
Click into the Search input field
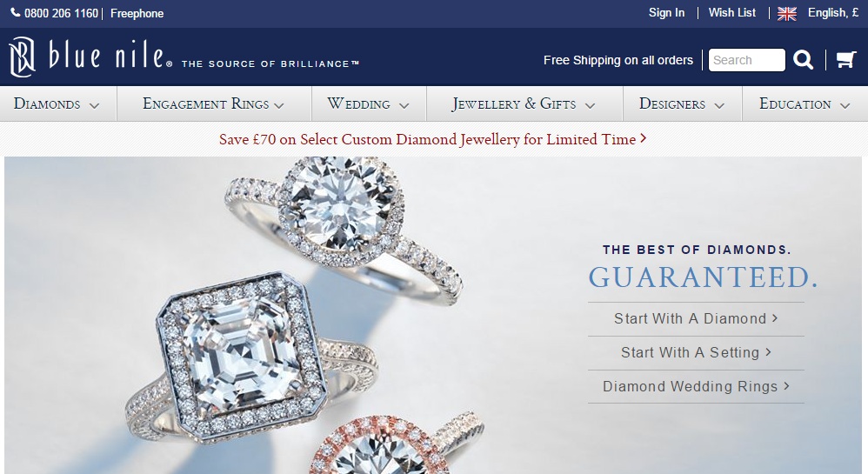[x=747, y=60]
